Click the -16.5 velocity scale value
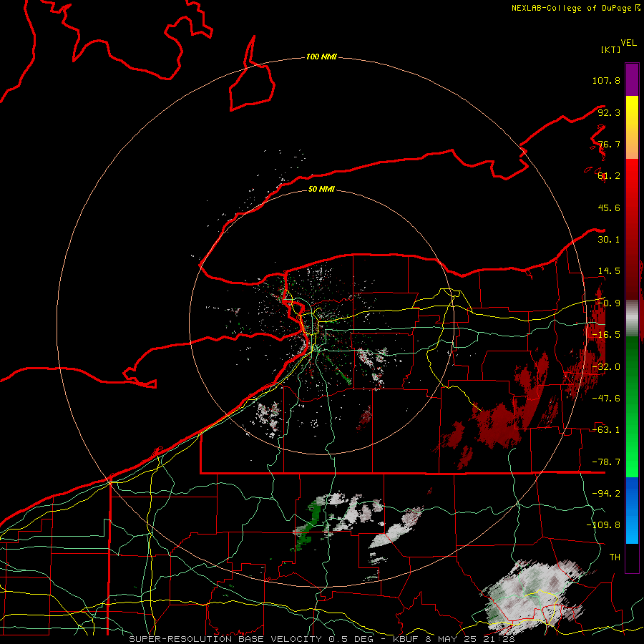Screen dimensions: 644x644 (606, 335)
